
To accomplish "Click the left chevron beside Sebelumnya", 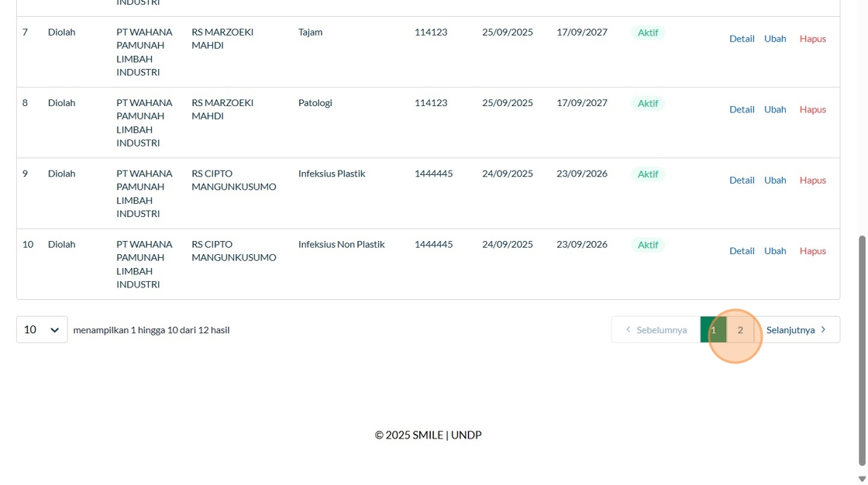I will 628,329.
